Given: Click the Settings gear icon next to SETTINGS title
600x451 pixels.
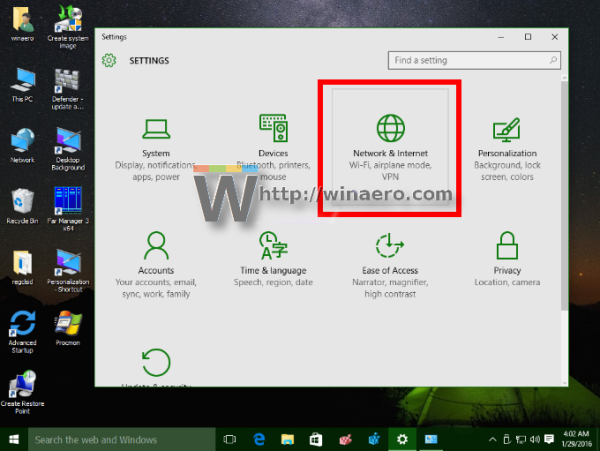Looking at the screenshot, I should (x=109, y=60).
